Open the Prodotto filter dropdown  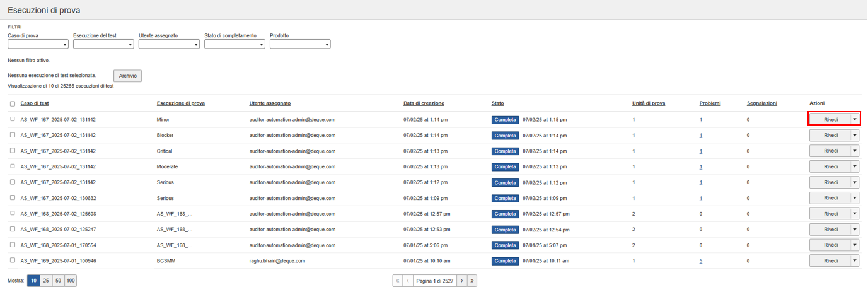[x=300, y=44]
